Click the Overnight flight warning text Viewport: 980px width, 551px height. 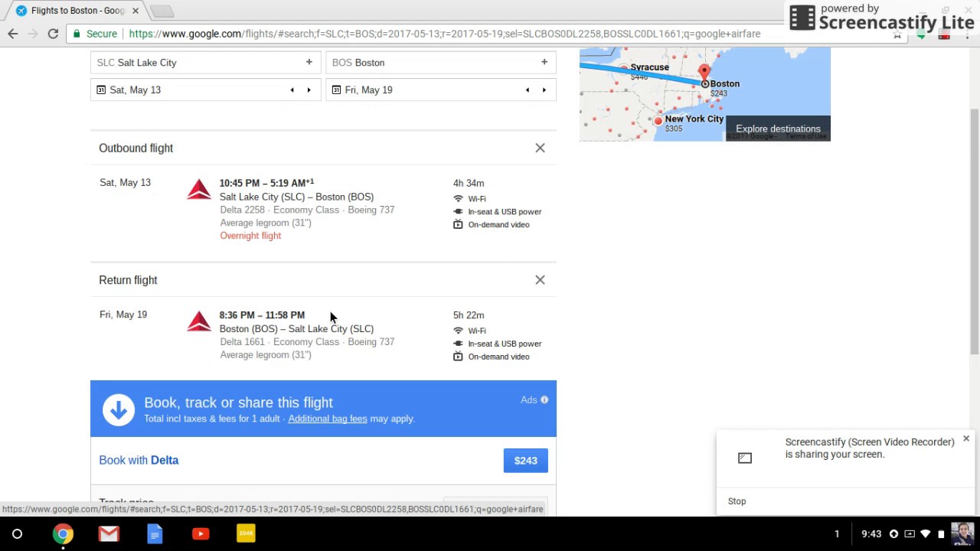click(250, 236)
